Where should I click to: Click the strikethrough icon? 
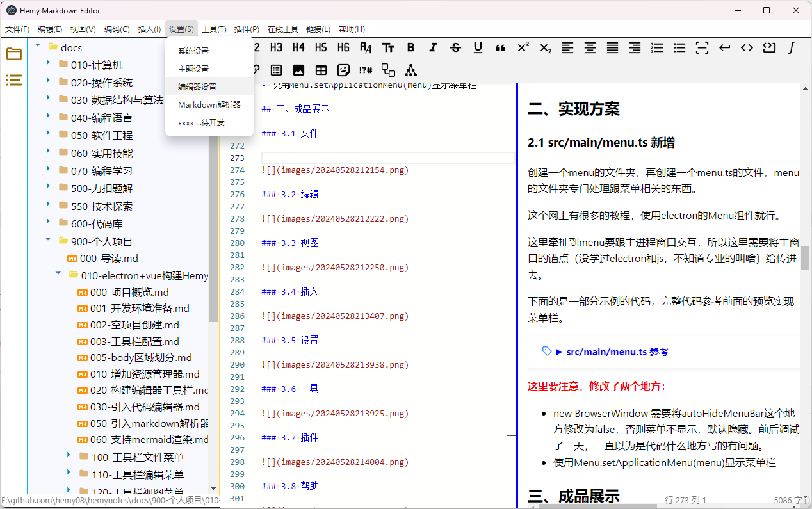[x=456, y=47]
